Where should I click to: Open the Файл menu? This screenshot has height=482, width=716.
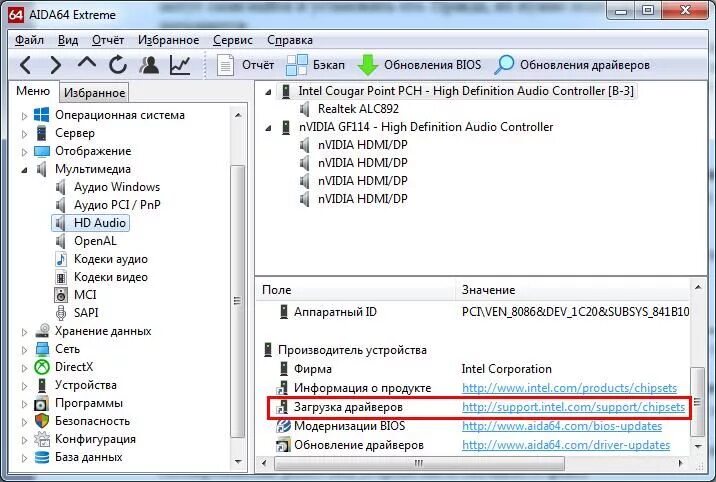pyautogui.click(x=29, y=40)
